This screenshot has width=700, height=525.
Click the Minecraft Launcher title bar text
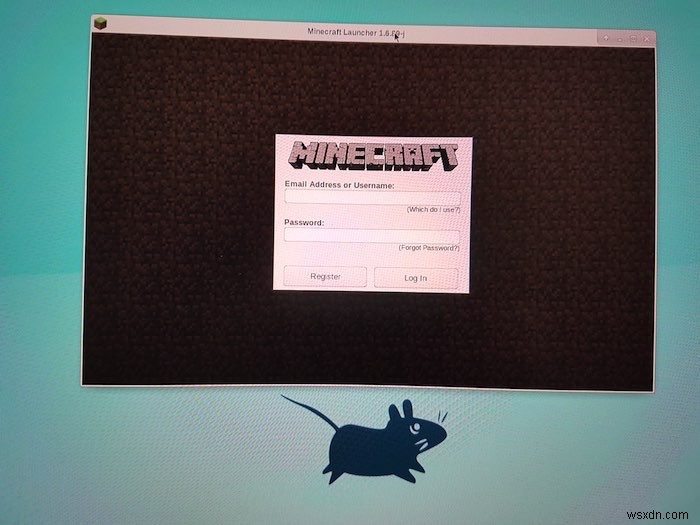356,33
